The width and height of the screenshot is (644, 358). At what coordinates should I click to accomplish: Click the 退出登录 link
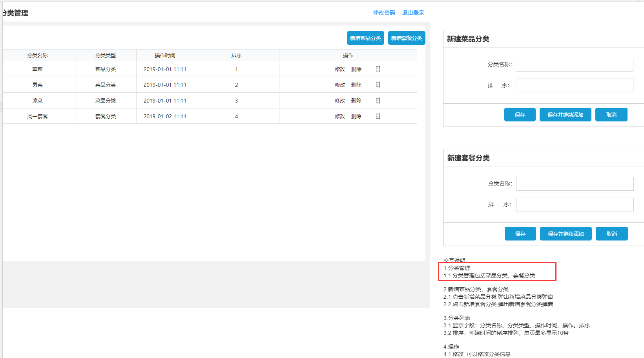pos(413,13)
